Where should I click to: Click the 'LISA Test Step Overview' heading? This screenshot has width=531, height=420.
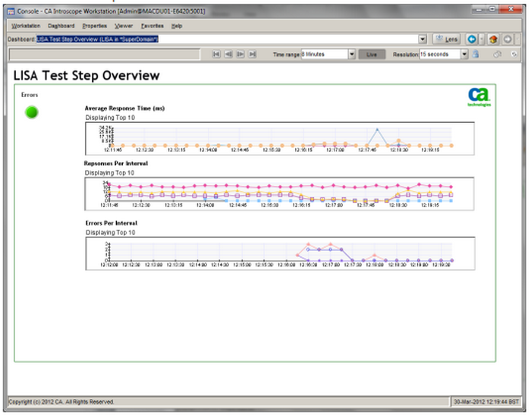86,75
